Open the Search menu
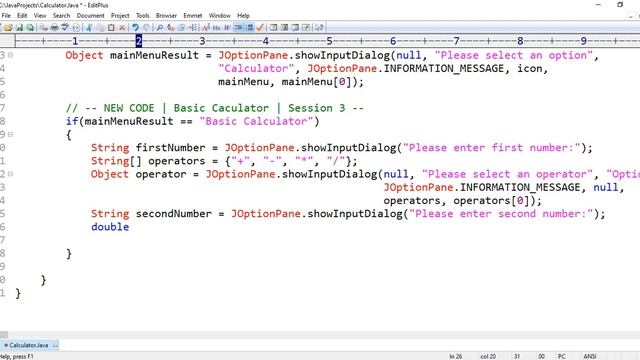Screen dimensions: 640x360 pos(61,16)
